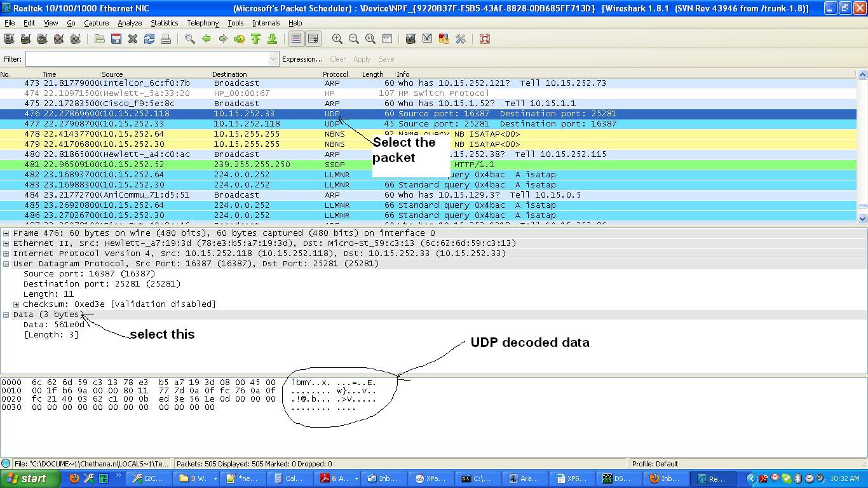Collapse the User Datagram Protocol node
868x488 pixels.
click(x=6, y=264)
